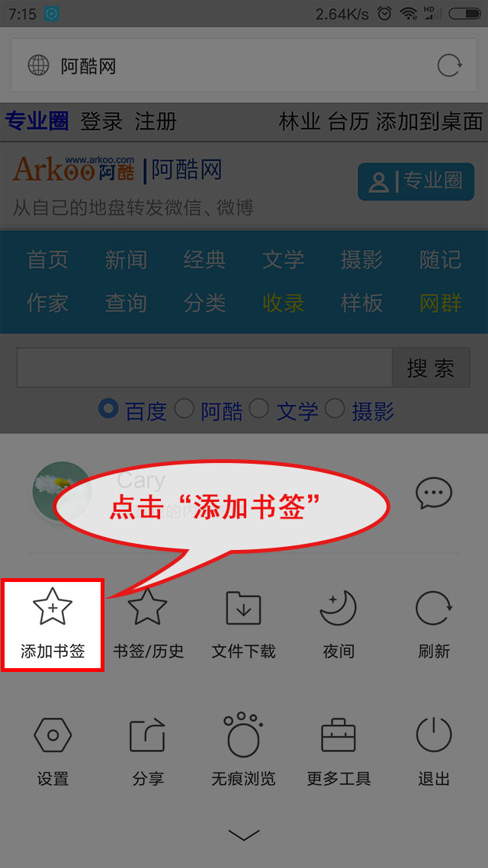The height and width of the screenshot is (868, 488).
Task: Click the 专业圈 blue button
Action: [x=416, y=182]
